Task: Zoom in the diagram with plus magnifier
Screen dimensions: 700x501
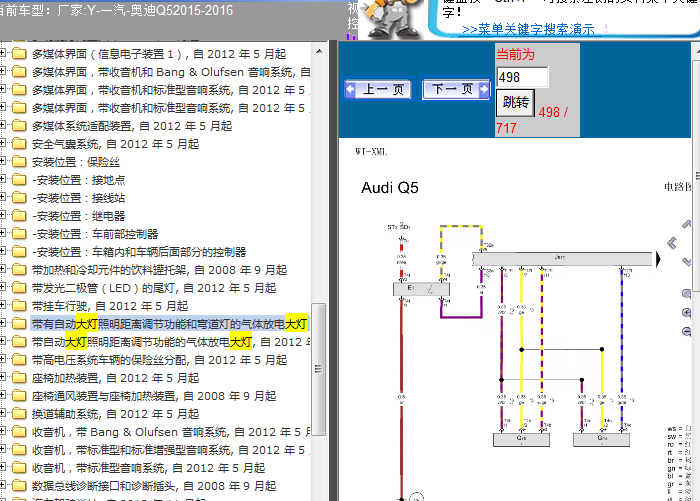Action: 686,313
